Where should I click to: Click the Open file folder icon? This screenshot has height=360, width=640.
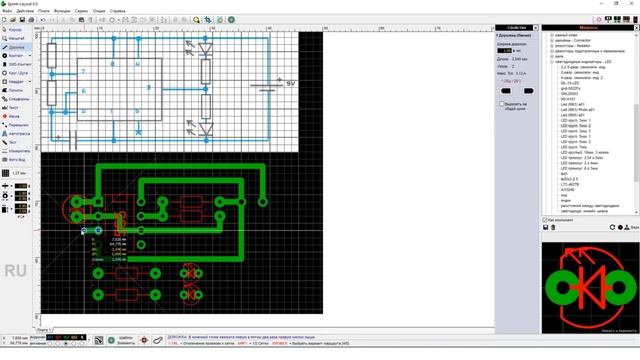(x=13, y=20)
